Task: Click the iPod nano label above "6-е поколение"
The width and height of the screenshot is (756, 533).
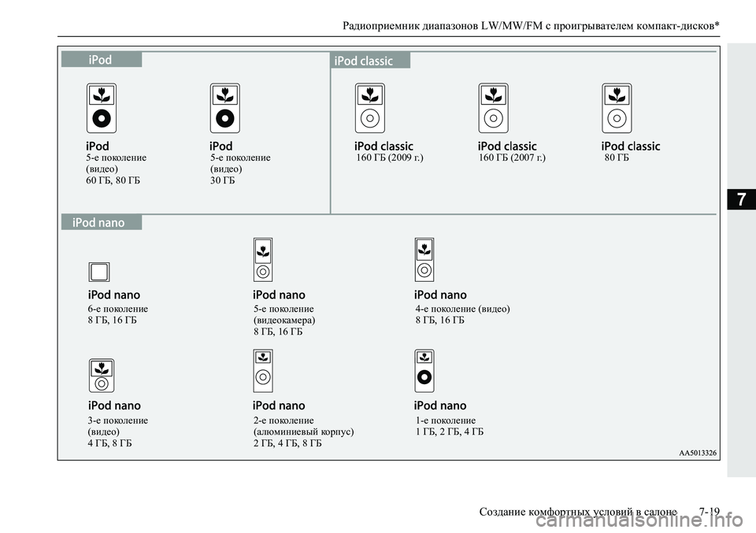Action: tap(114, 295)
